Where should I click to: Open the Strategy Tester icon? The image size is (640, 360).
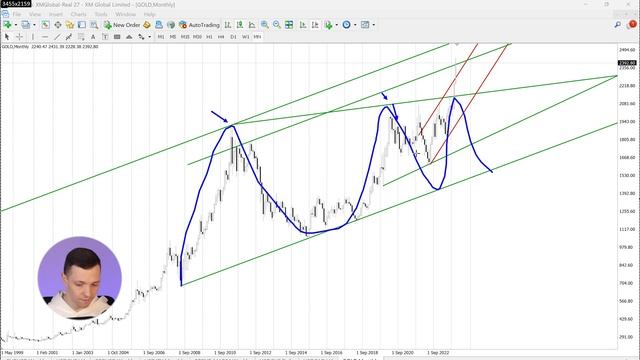coord(94,25)
